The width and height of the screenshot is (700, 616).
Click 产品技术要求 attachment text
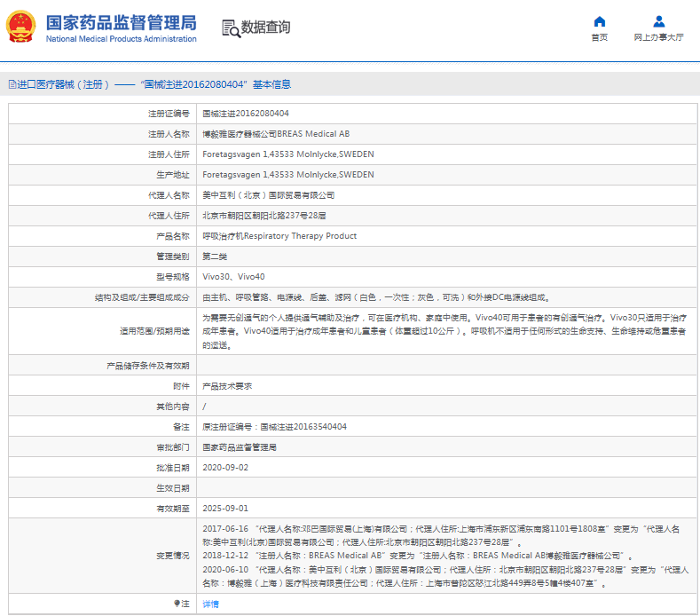227,386
